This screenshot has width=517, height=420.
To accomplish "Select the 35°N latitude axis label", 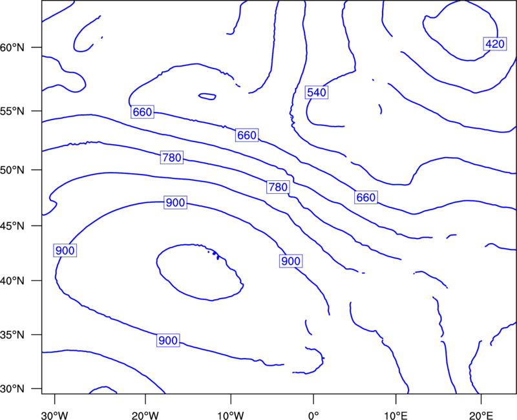I will click(12, 335).
